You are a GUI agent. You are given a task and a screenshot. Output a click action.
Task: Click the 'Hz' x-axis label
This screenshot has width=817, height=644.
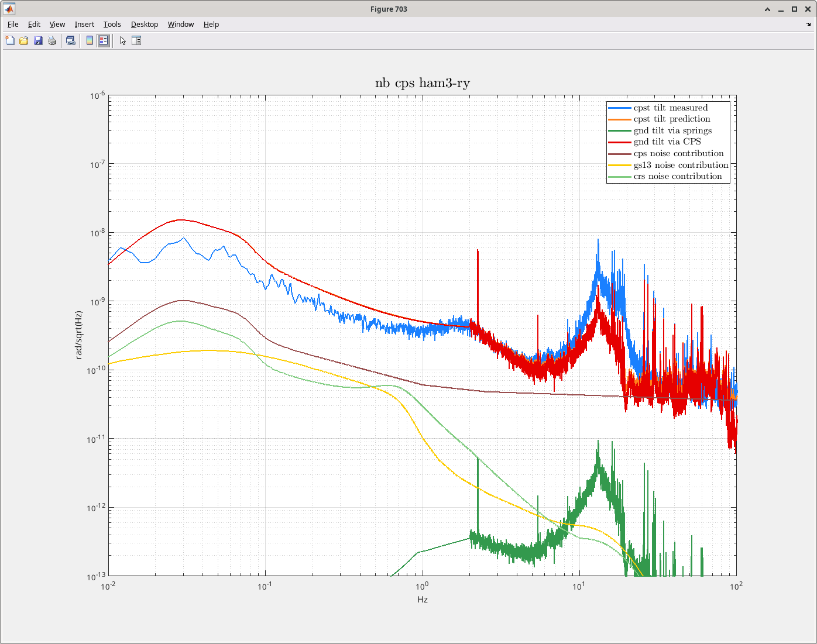click(x=423, y=600)
